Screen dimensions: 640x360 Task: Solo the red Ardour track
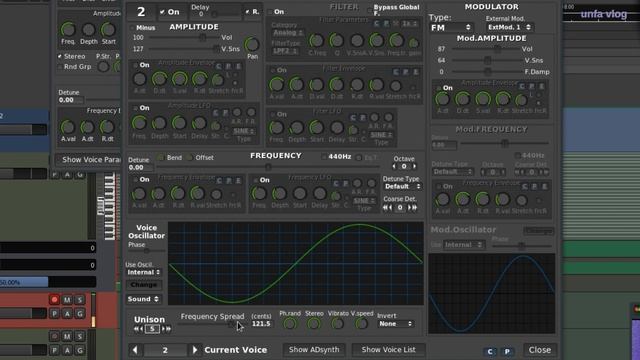(x=80, y=300)
